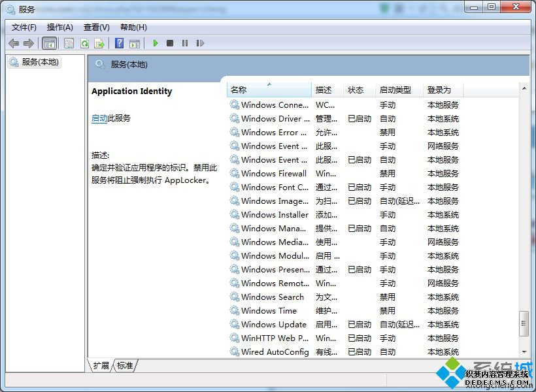This screenshot has height=392, width=536.
Task: Open the 操作(A) menu
Action: (x=60, y=27)
